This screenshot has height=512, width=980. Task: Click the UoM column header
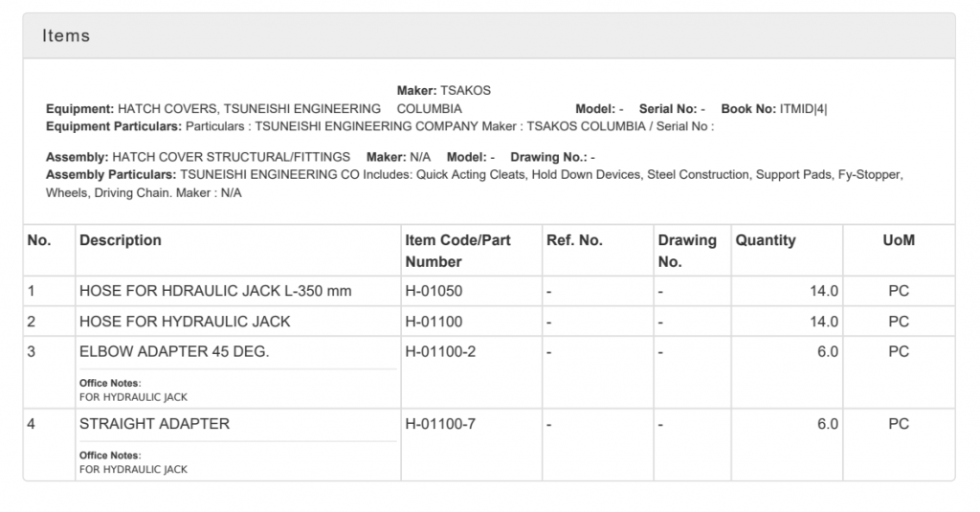898,240
